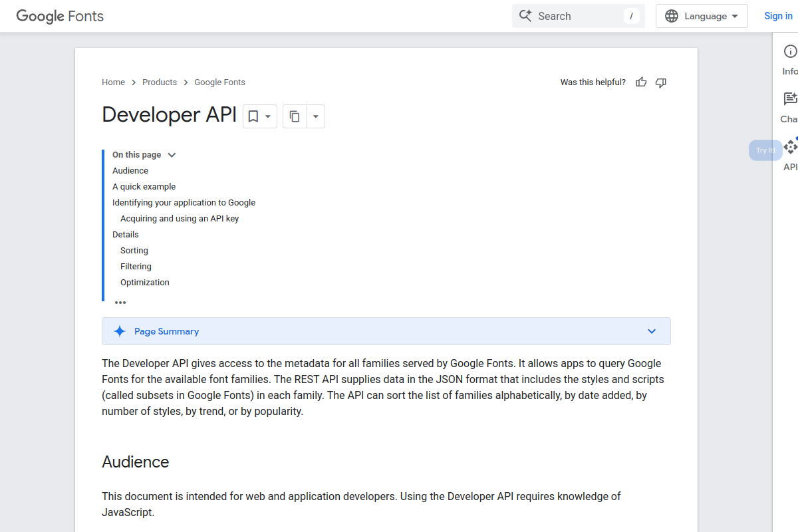Click the thumbs up helpful icon
Viewport: 798px width, 532px height.
coord(641,82)
